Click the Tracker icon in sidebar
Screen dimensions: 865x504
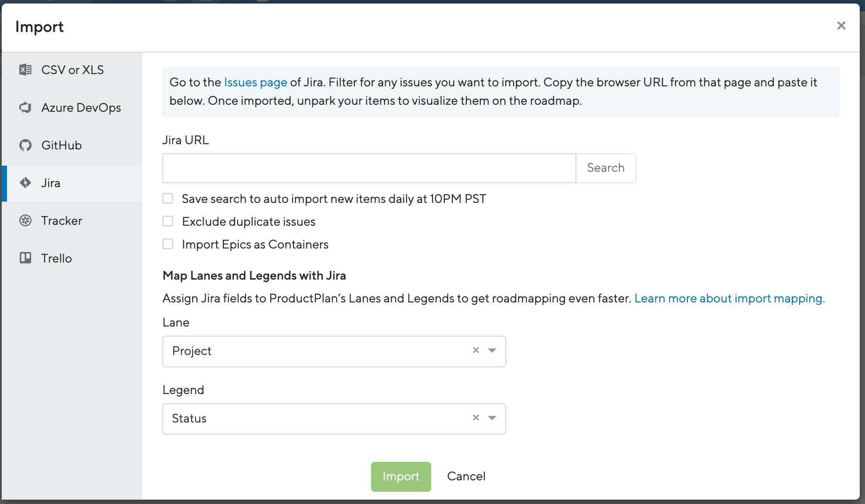coord(25,220)
